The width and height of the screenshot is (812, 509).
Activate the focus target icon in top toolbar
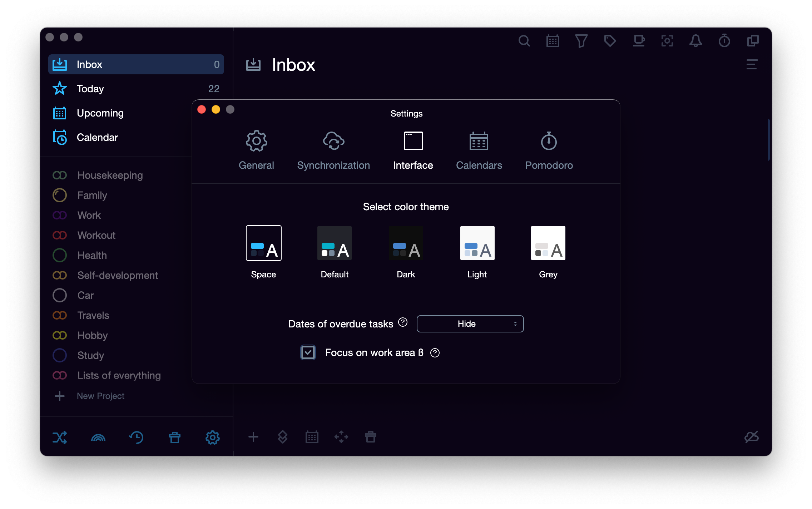coord(667,41)
